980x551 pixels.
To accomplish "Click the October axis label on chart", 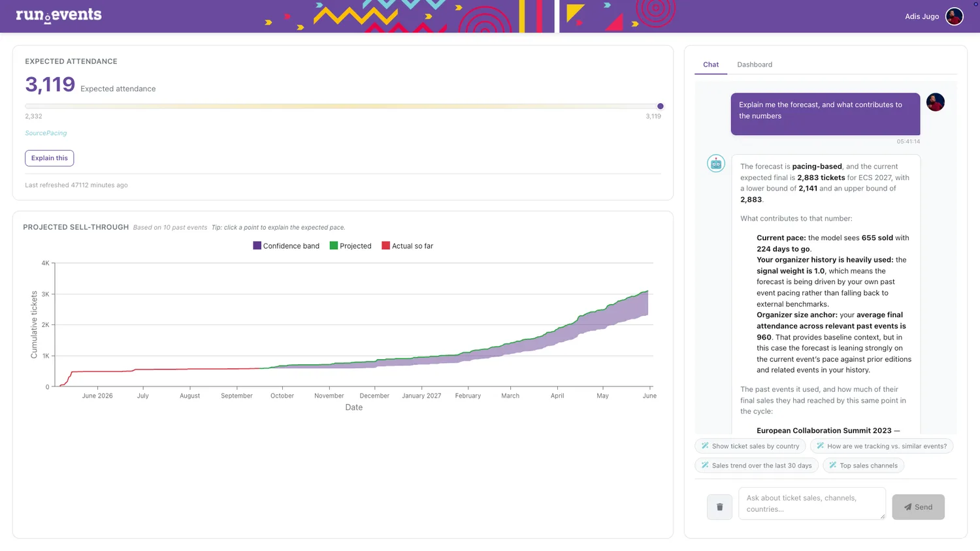I will tap(282, 396).
